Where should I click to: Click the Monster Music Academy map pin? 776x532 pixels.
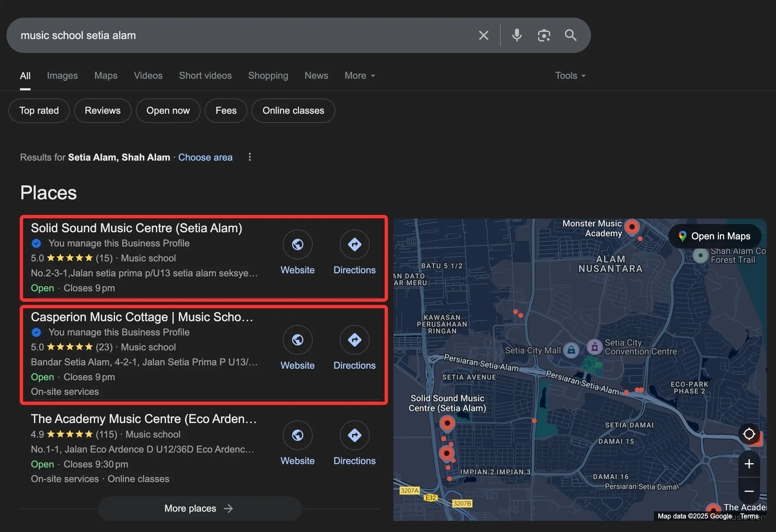tap(632, 227)
